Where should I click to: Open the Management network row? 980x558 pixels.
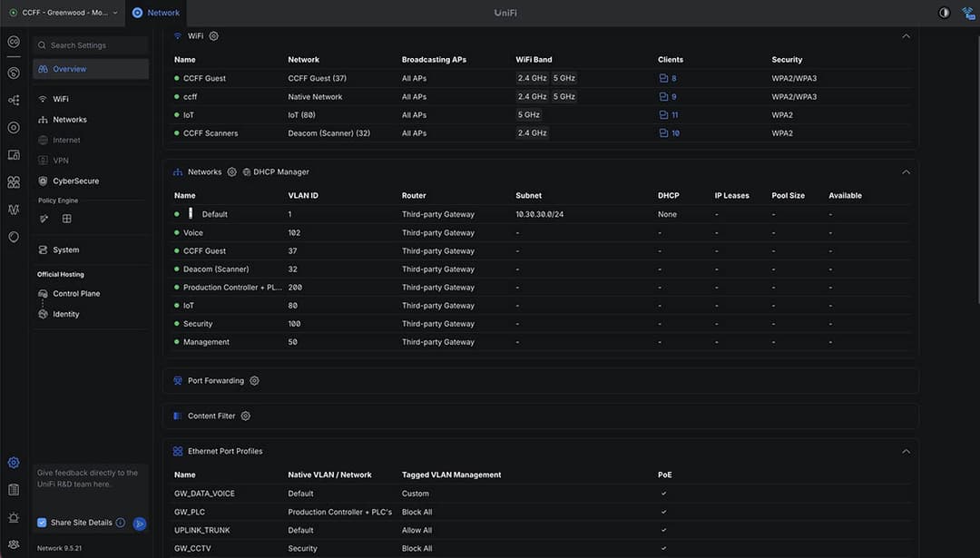click(541, 342)
